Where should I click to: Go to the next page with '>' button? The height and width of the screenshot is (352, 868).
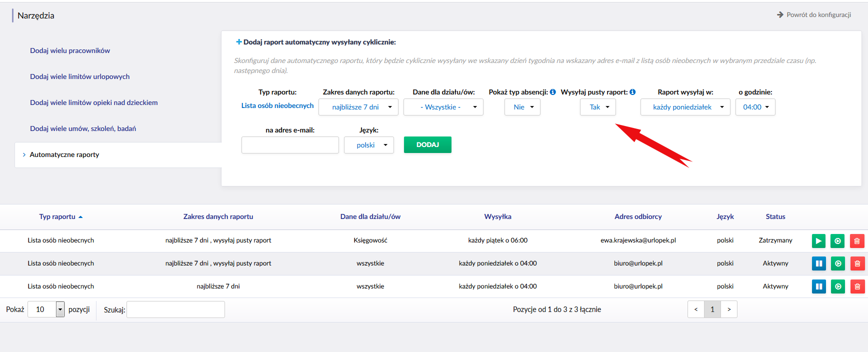[x=729, y=309]
